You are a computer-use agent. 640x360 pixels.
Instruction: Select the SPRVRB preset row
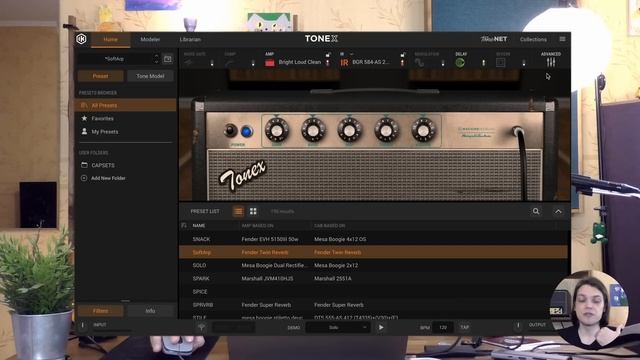tap(373, 305)
